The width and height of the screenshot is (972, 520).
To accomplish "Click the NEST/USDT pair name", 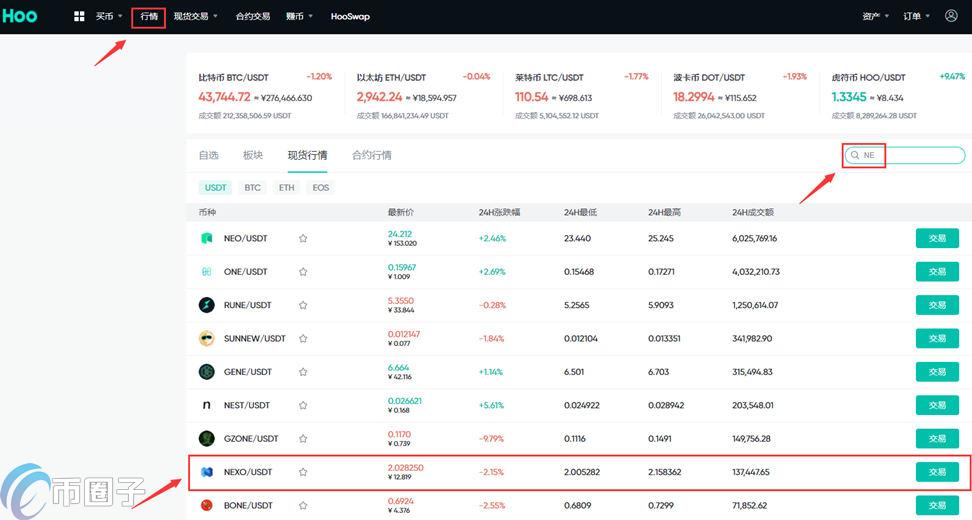I will pos(247,405).
